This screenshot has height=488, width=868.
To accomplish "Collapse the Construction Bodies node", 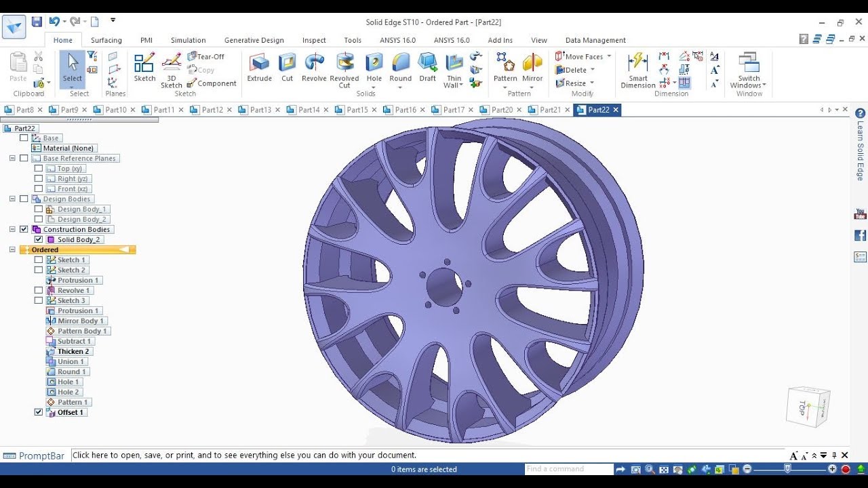I will click(x=12, y=229).
